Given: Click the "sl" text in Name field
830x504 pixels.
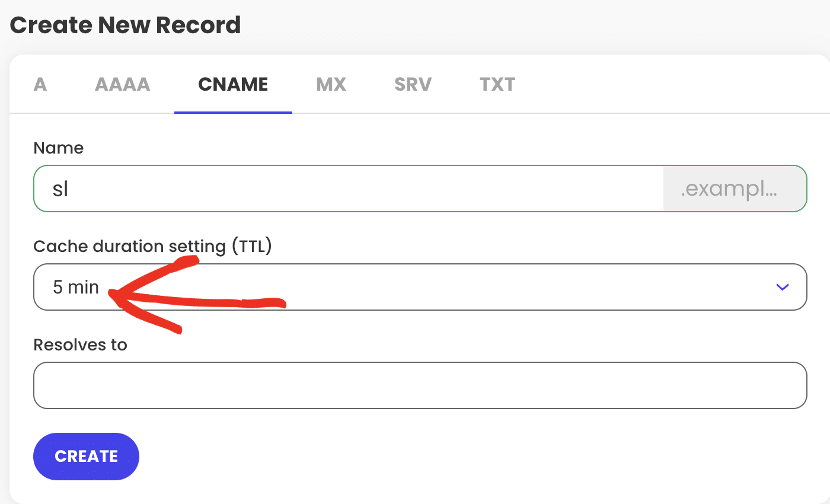Looking at the screenshot, I should click(60, 189).
